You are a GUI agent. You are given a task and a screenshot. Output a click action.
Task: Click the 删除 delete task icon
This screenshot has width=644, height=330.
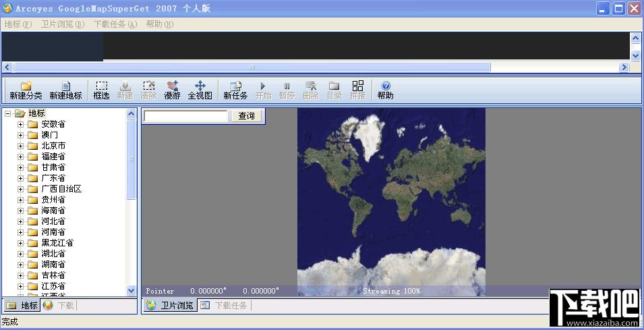[x=310, y=90]
